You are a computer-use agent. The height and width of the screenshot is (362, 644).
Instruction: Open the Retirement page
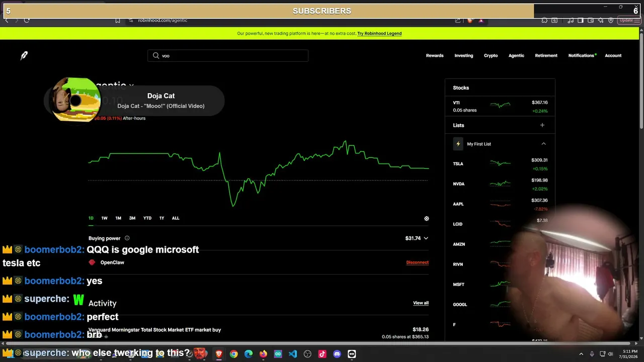click(546, 55)
